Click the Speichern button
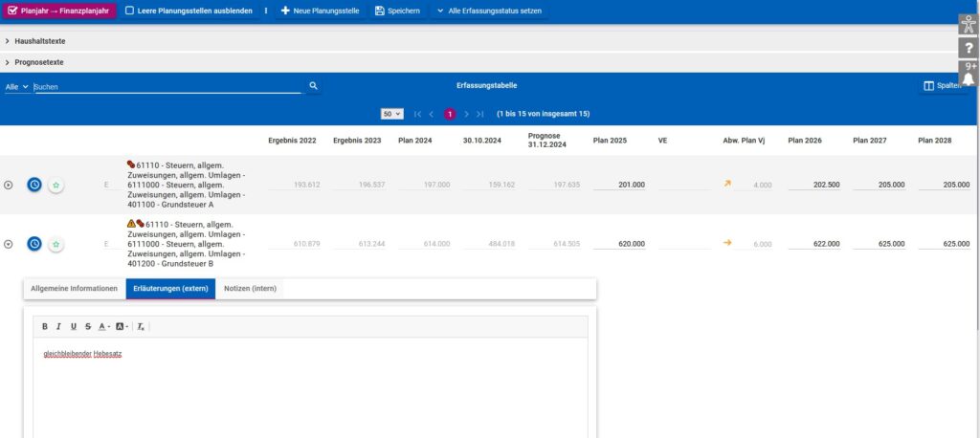This screenshot has width=980, height=438. [396, 11]
